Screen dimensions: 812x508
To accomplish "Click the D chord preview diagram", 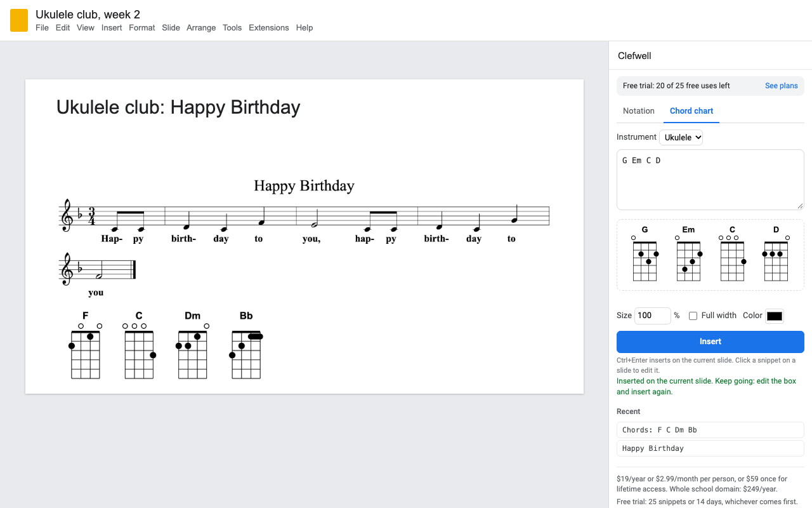I will coord(776,253).
